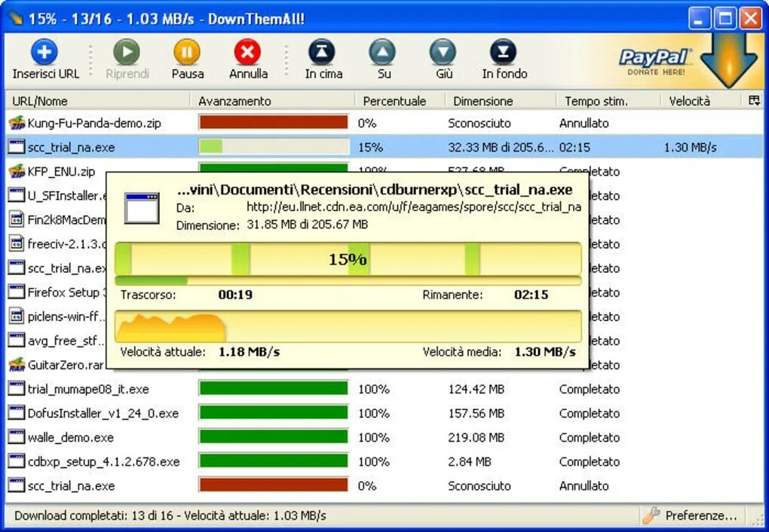This screenshot has height=532, width=769.
Task: Resume downloads with the Riprendi icon
Action: tap(126, 53)
